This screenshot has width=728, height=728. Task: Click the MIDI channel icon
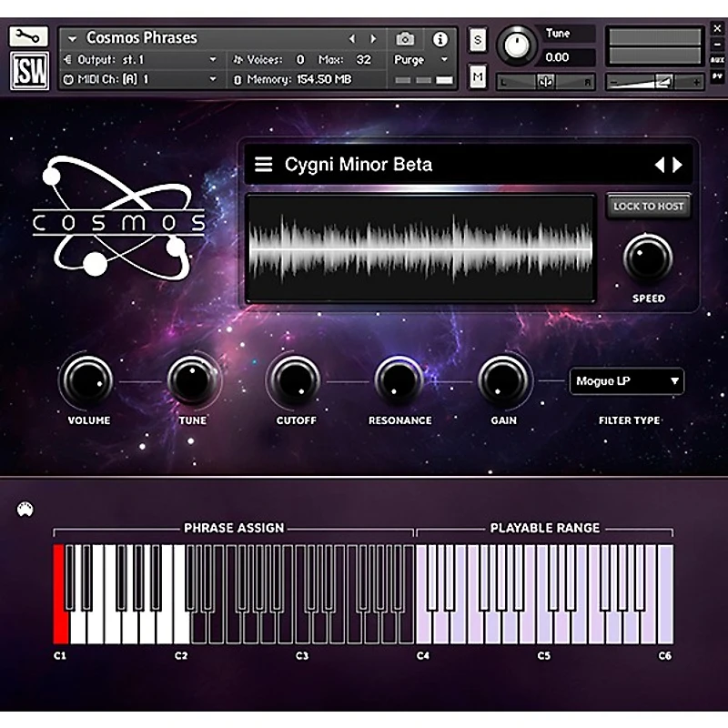click(x=68, y=79)
